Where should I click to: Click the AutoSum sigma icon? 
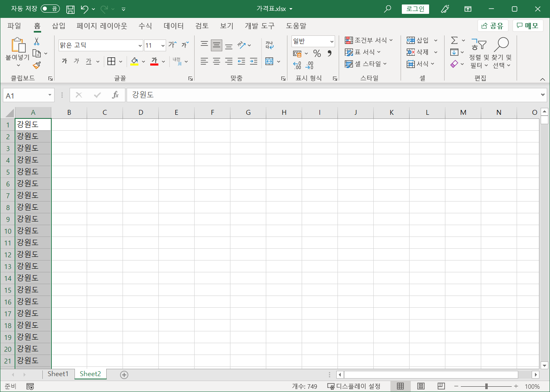click(x=454, y=40)
